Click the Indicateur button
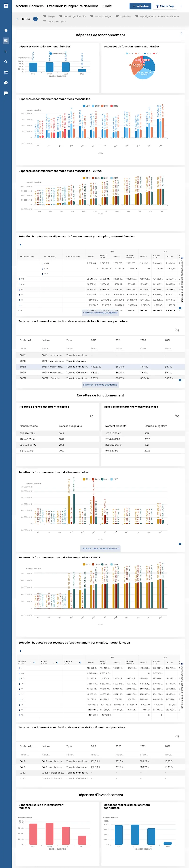This screenshot has height=868, width=189. coord(140,6)
